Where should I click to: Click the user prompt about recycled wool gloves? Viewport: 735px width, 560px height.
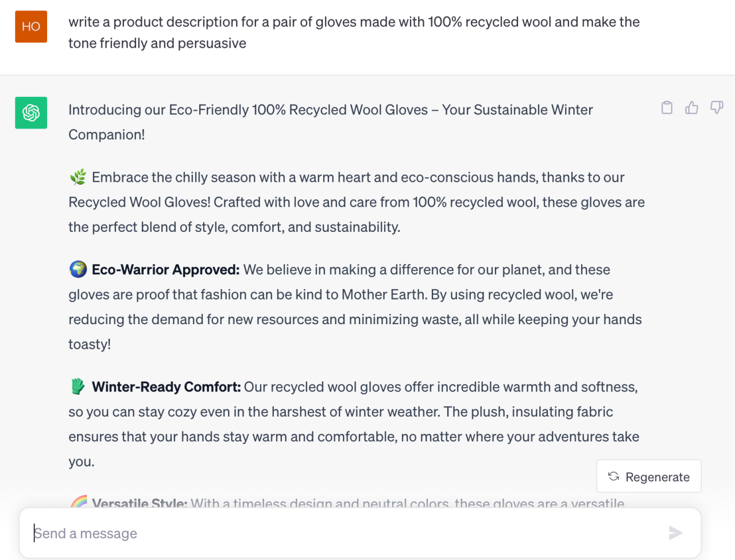click(354, 32)
